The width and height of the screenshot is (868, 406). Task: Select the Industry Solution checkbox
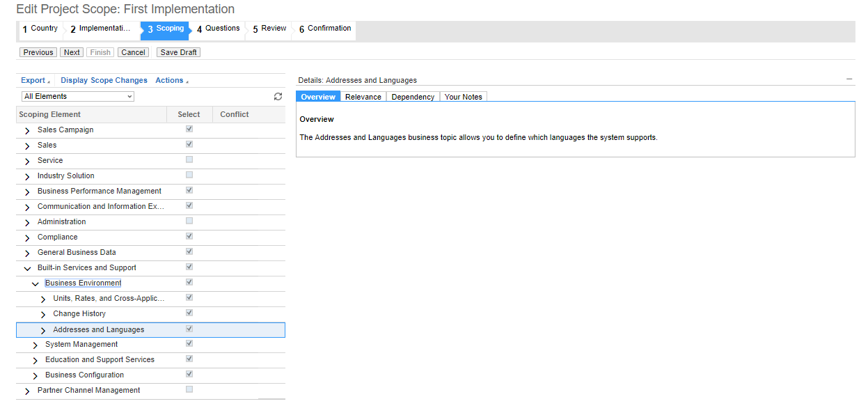click(x=189, y=175)
